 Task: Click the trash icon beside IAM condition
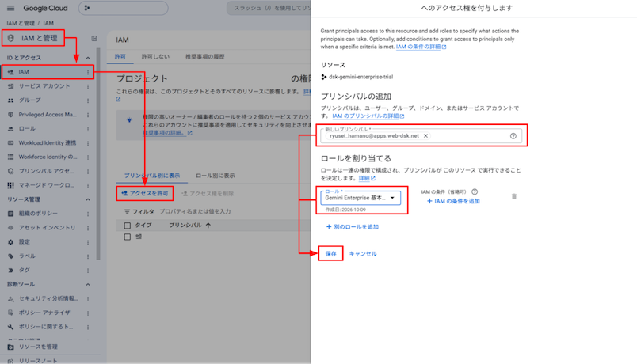coord(514,196)
